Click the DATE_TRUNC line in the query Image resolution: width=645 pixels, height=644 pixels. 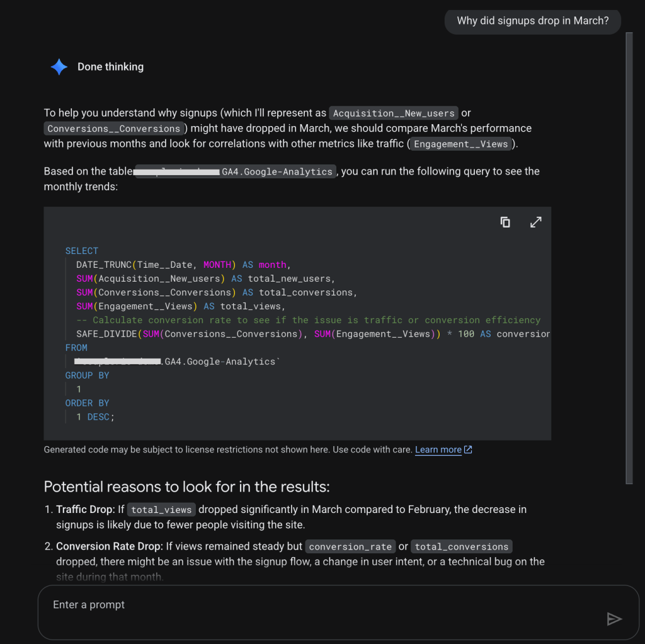click(x=183, y=265)
